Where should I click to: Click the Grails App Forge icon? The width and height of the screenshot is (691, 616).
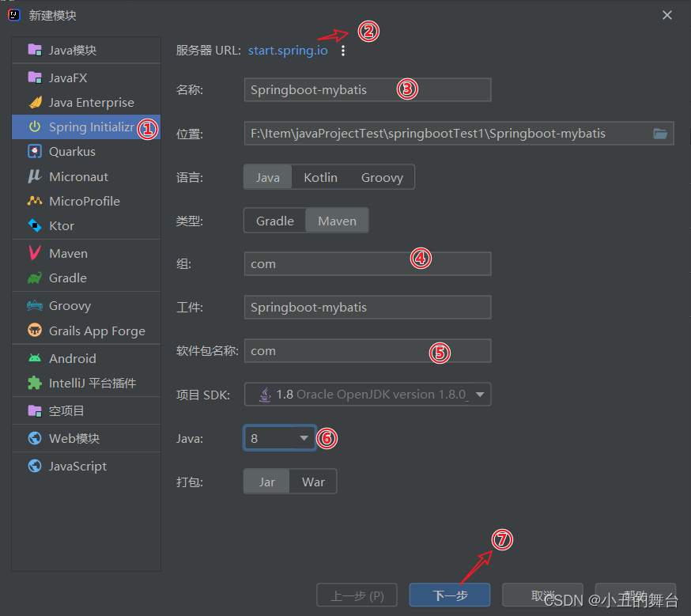[x=35, y=330]
